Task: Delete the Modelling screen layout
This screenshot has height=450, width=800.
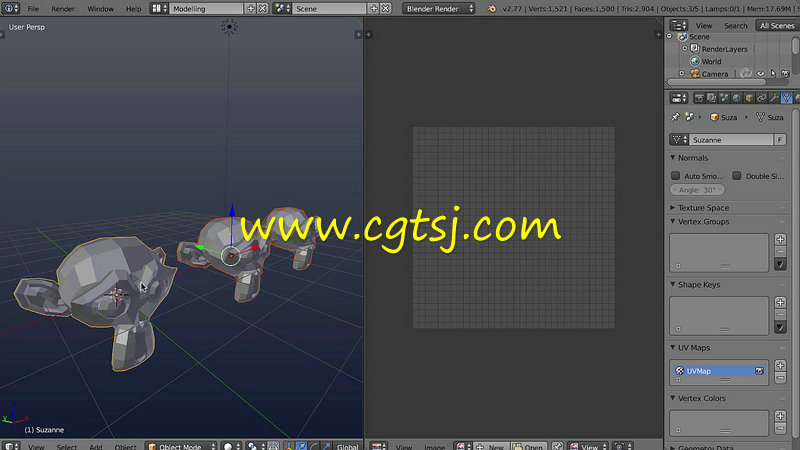Action: 262,8
